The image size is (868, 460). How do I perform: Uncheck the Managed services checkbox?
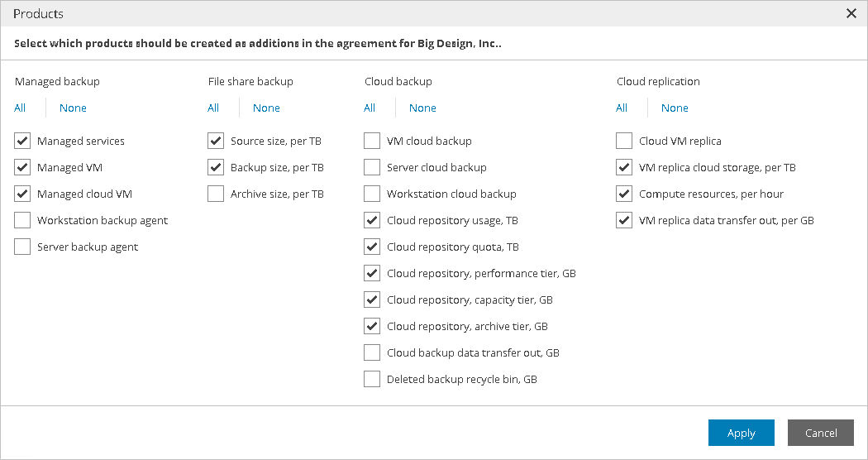coord(22,141)
